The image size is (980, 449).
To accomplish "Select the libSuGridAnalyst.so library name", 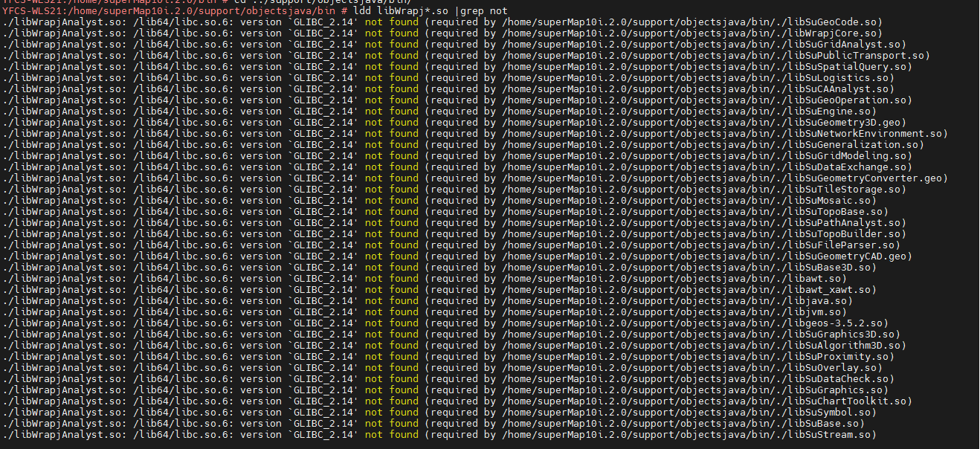I will pyautogui.click(x=844, y=45).
